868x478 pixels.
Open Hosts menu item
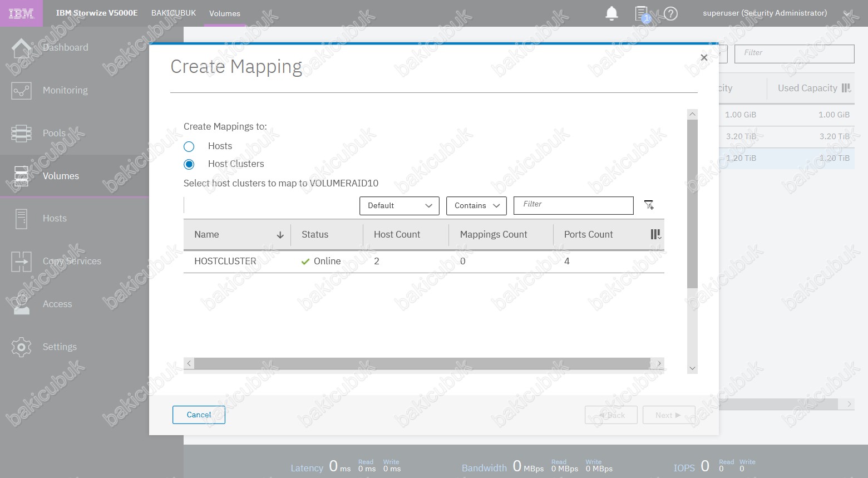(x=55, y=219)
